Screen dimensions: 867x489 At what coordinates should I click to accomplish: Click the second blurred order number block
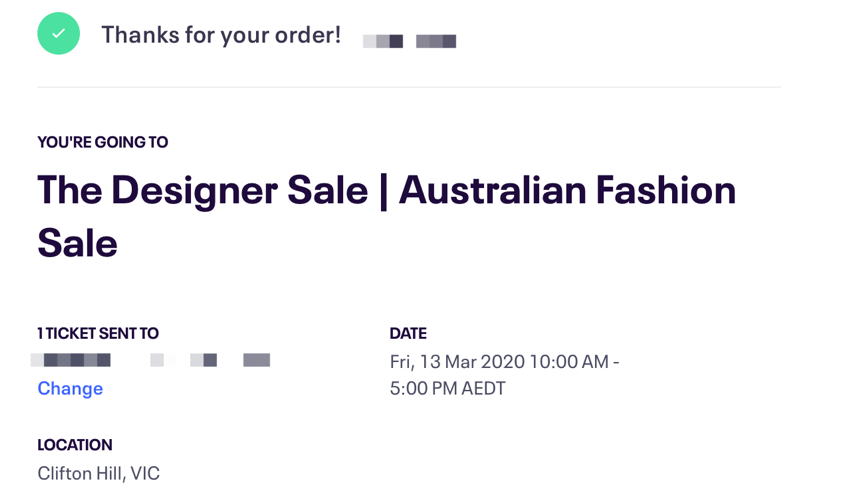point(436,41)
